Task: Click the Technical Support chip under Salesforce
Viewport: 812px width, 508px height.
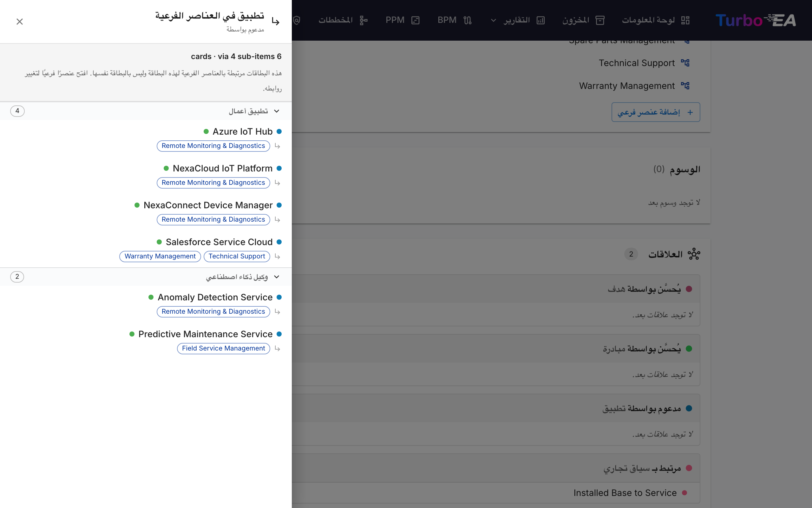Action: 237,256
